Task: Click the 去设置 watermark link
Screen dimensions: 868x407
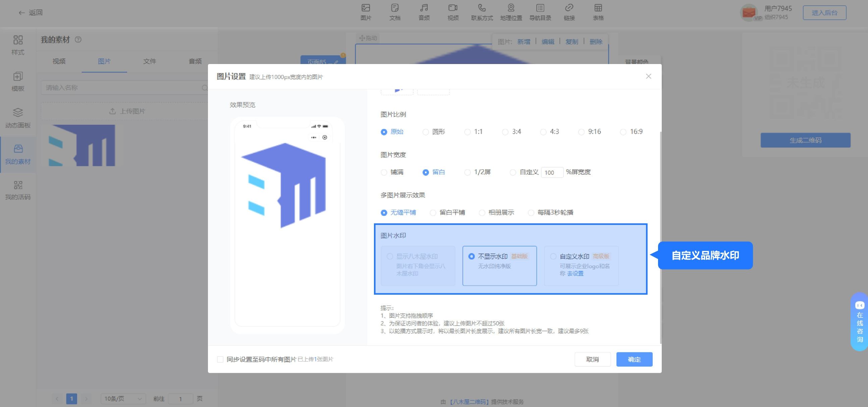Action: 575,274
